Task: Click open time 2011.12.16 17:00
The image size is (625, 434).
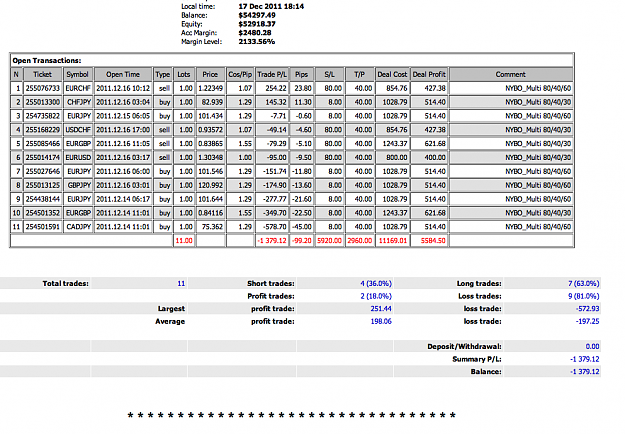Action: 123,130
